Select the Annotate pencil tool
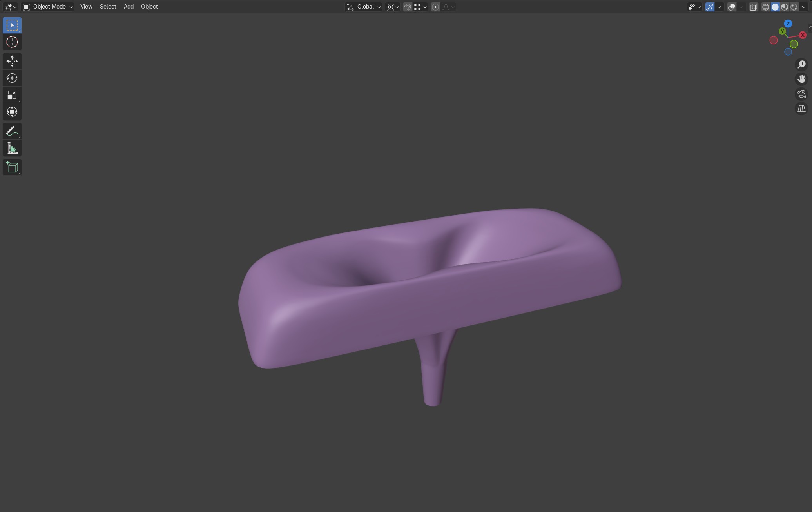The image size is (812, 512). click(x=12, y=131)
